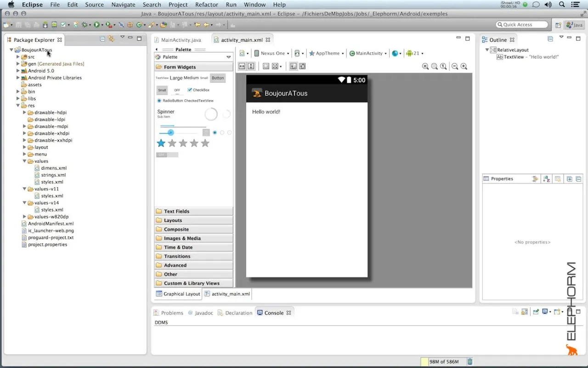Open the Refactor menu
588x368 pixels.
point(207,5)
